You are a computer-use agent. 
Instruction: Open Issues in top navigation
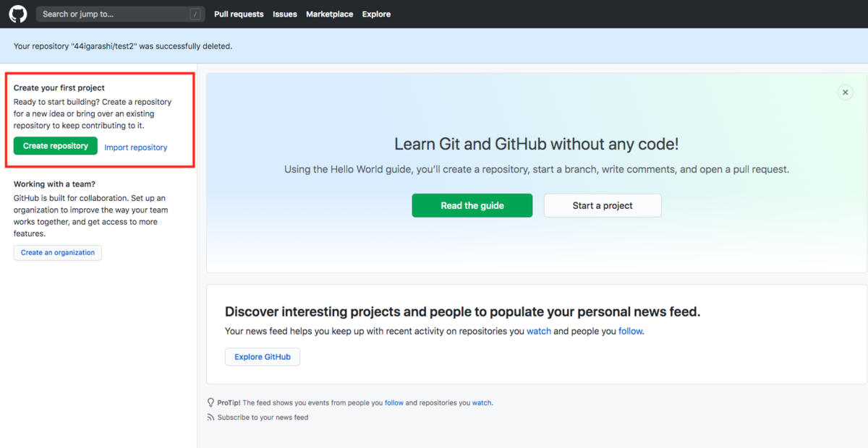point(285,14)
